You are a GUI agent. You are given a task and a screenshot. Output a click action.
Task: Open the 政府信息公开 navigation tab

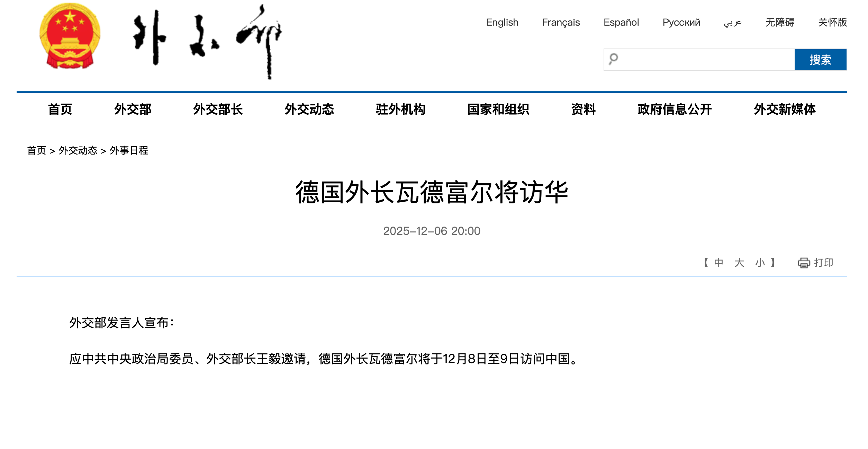[674, 109]
